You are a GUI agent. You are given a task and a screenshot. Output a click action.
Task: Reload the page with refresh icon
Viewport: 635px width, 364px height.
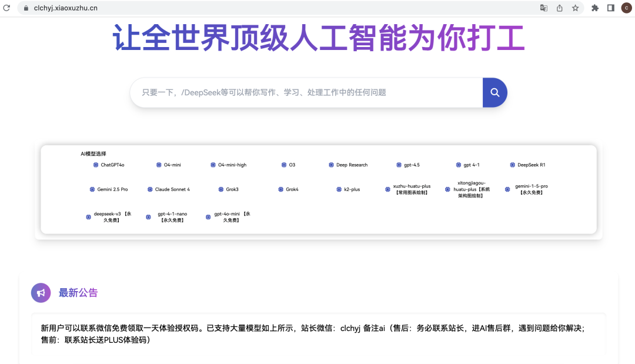click(x=6, y=8)
